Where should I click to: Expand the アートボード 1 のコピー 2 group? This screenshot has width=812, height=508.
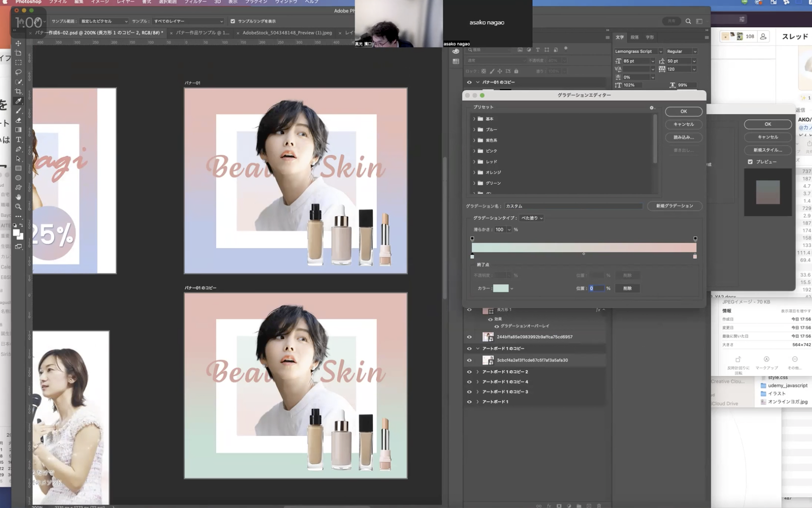tap(478, 372)
